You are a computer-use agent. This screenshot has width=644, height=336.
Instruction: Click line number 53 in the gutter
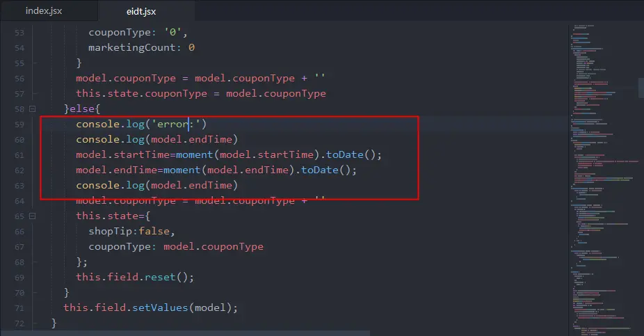pos(19,33)
